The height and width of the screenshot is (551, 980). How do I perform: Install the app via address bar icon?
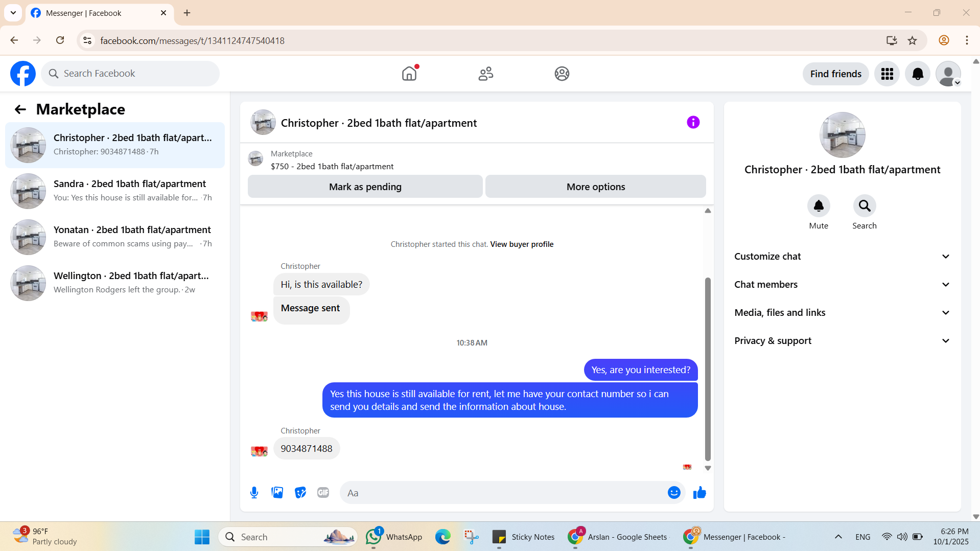[x=892, y=40]
